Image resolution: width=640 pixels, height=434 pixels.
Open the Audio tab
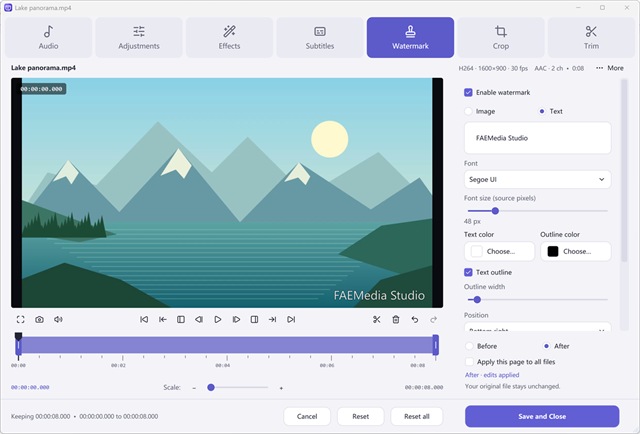(x=49, y=37)
